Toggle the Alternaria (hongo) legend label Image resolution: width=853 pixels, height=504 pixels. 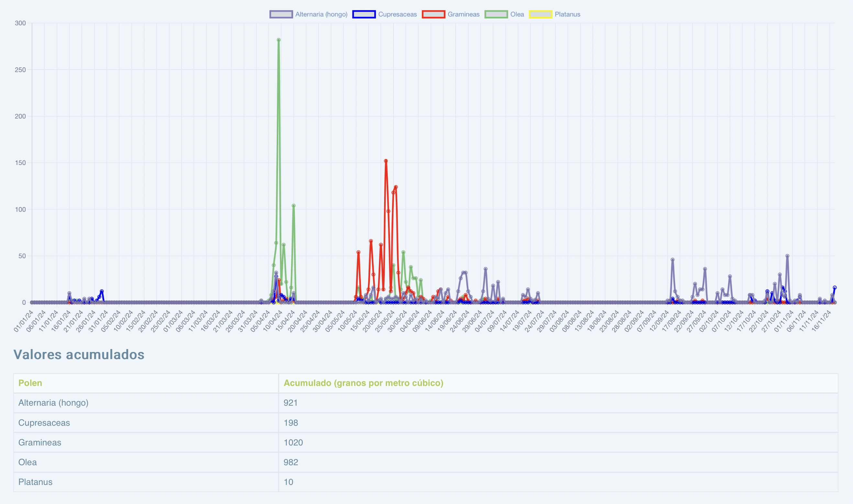(x=321, y=14)
